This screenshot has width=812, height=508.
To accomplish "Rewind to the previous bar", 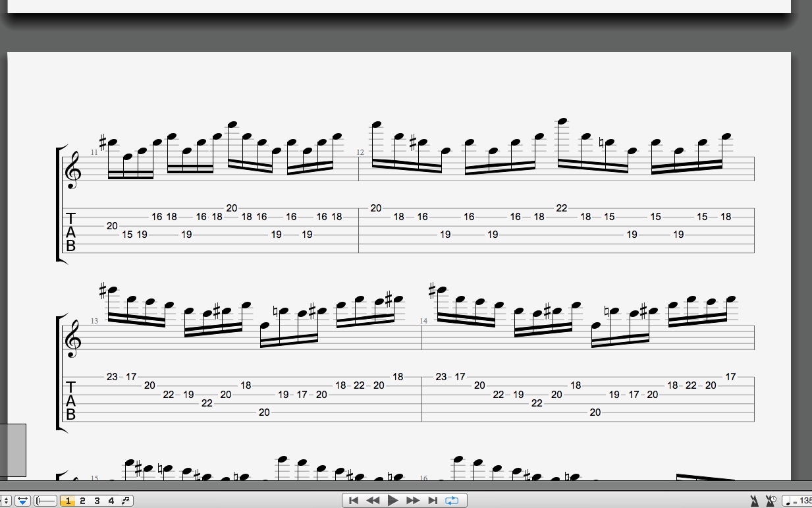I will (x=373, y=500).
